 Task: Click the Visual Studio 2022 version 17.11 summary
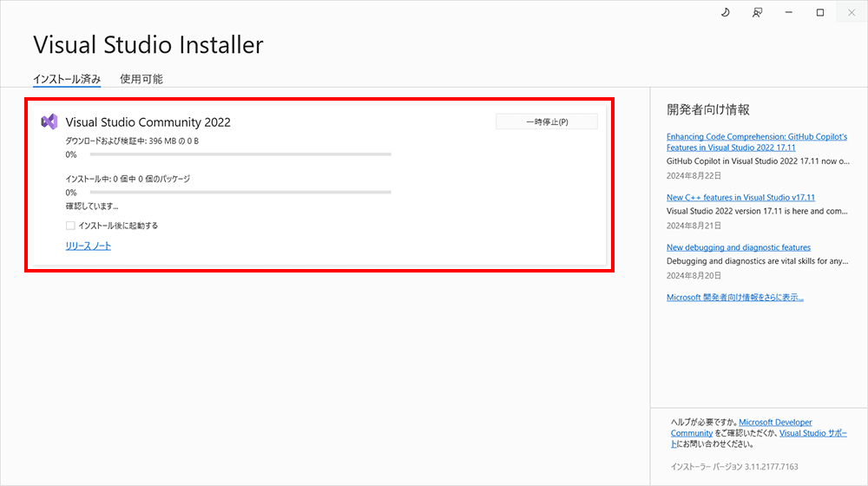(757, 211)
